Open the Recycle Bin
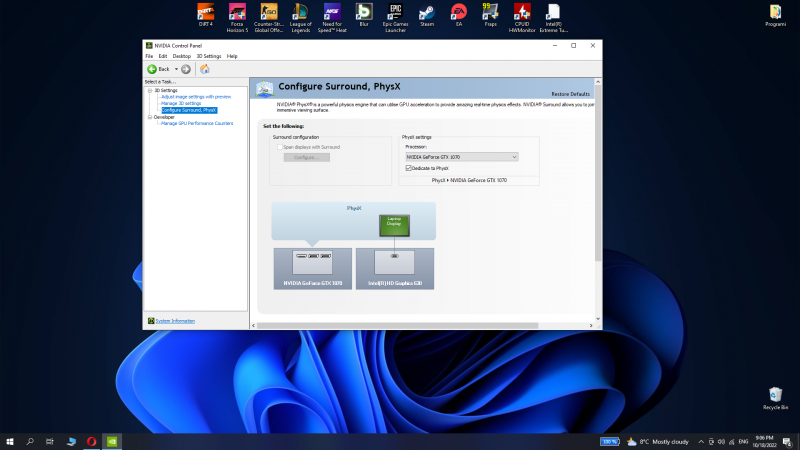Screen dimensions: 800x450 pyautogui.click(x=776, y=398)
